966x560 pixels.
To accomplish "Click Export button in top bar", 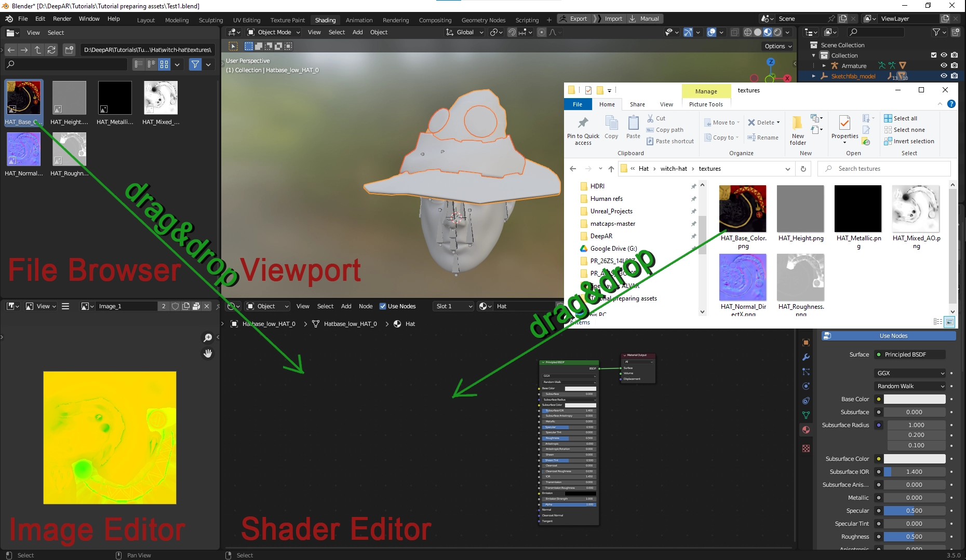I will [574, 19].
